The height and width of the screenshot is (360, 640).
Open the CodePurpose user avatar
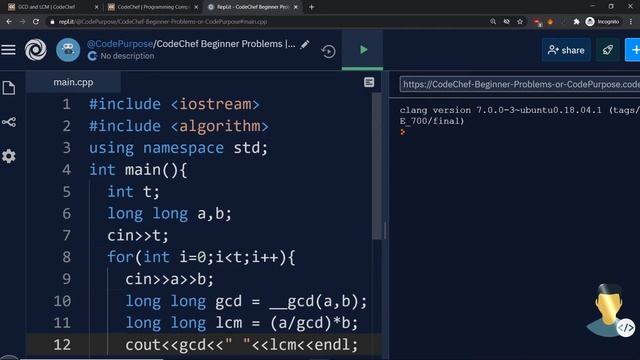pyautogui.click(x=68, y=50)
